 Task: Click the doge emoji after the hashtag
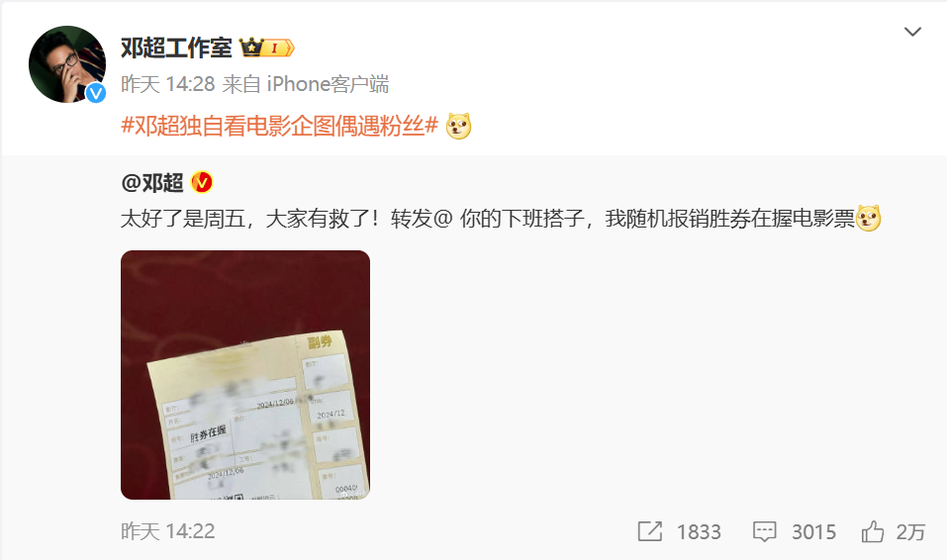tap(458, 126)
